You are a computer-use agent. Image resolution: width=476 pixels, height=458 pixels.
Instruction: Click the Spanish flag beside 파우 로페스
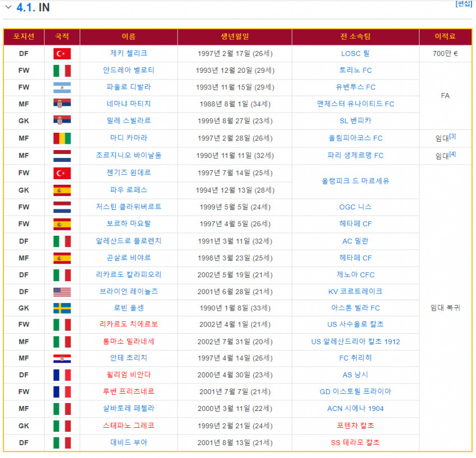point(62,190)
